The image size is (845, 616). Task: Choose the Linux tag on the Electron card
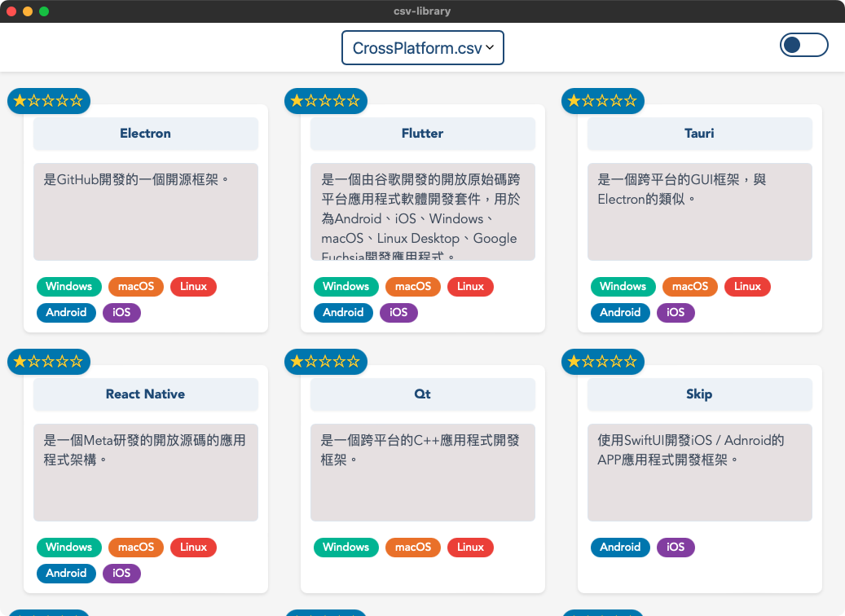(193, 287)
